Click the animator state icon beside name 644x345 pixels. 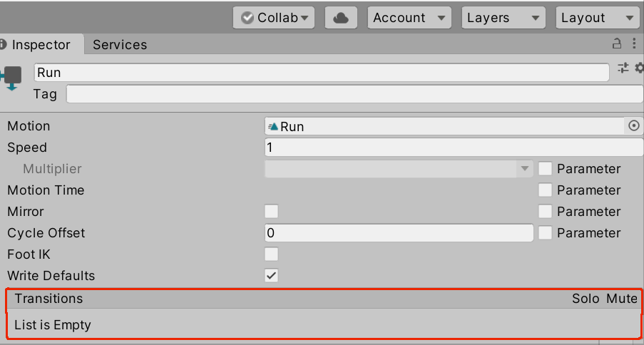13,77
